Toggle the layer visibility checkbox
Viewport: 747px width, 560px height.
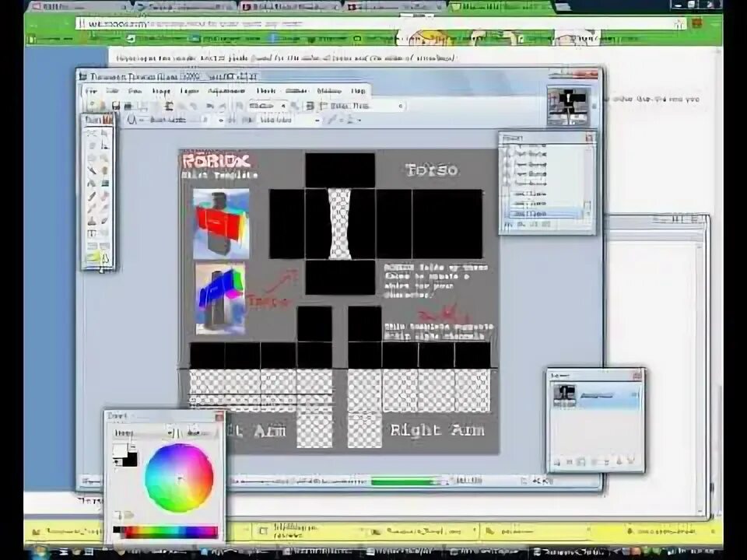(x=634, y=394)
